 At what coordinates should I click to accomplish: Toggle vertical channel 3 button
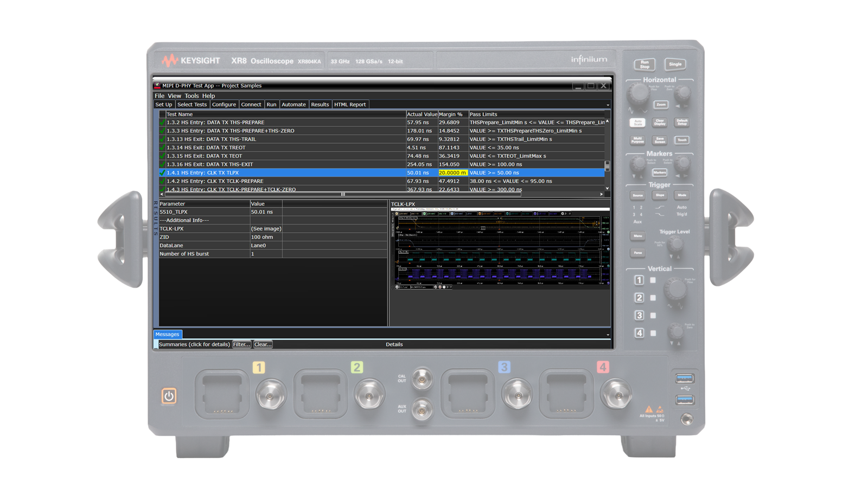coord(639,315)
